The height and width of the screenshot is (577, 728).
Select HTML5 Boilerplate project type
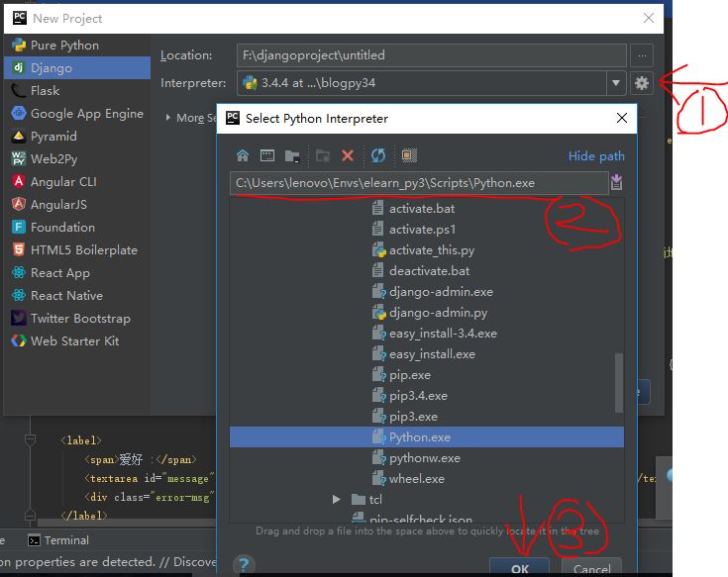tap(77, 249)
